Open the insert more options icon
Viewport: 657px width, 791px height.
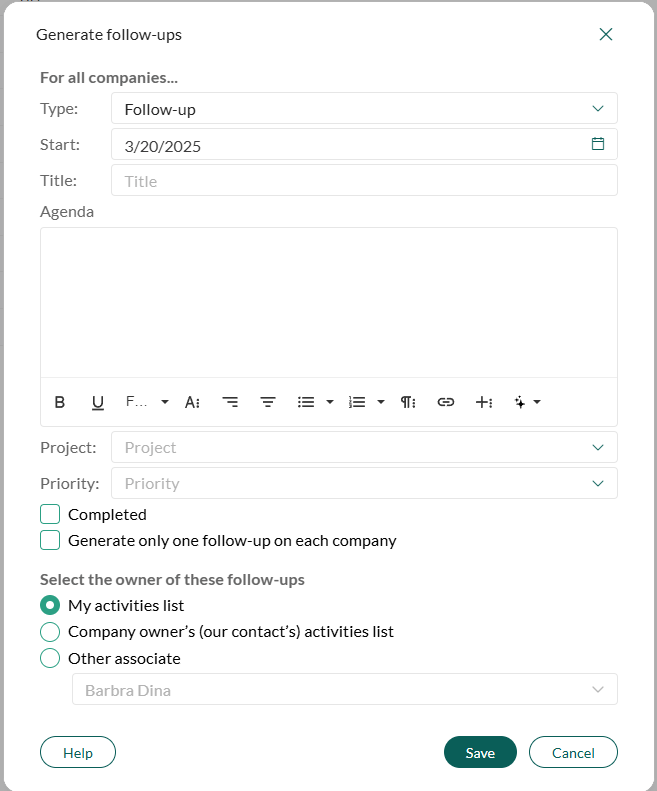(x=484, y=402)
